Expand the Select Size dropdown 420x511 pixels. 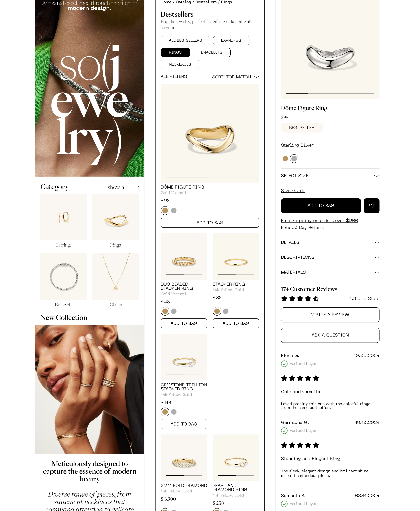pyautogui.click(x=330, y=176)
